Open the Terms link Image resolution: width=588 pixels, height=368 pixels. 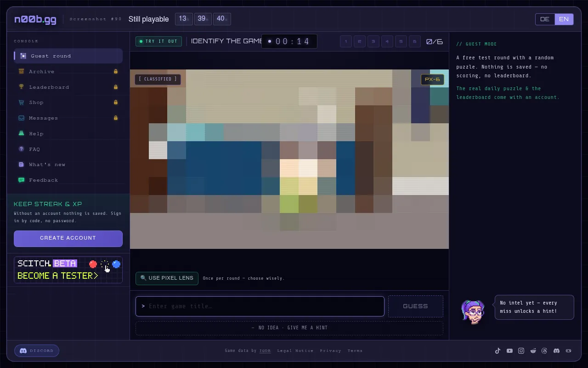click(x=355, y=351)
